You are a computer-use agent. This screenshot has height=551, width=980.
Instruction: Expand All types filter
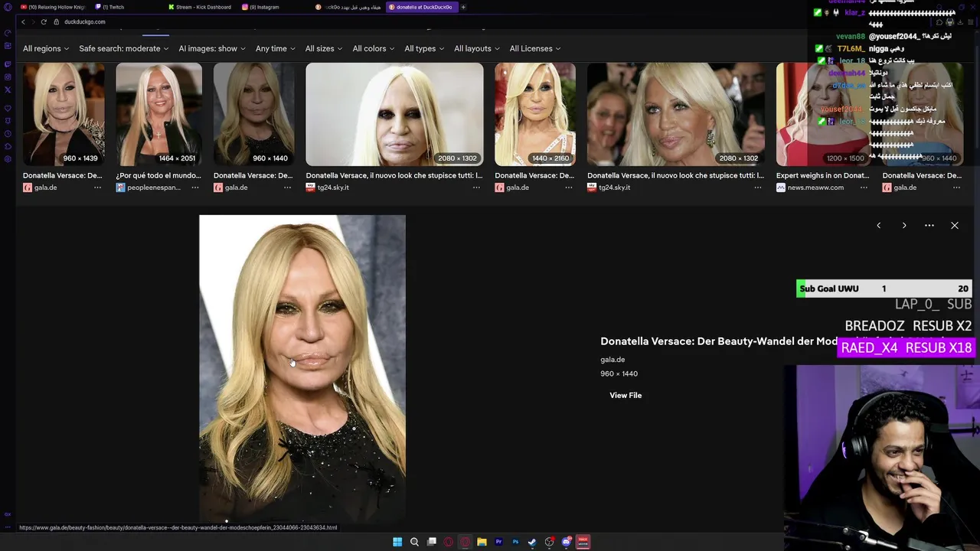(x=424, y=48)
